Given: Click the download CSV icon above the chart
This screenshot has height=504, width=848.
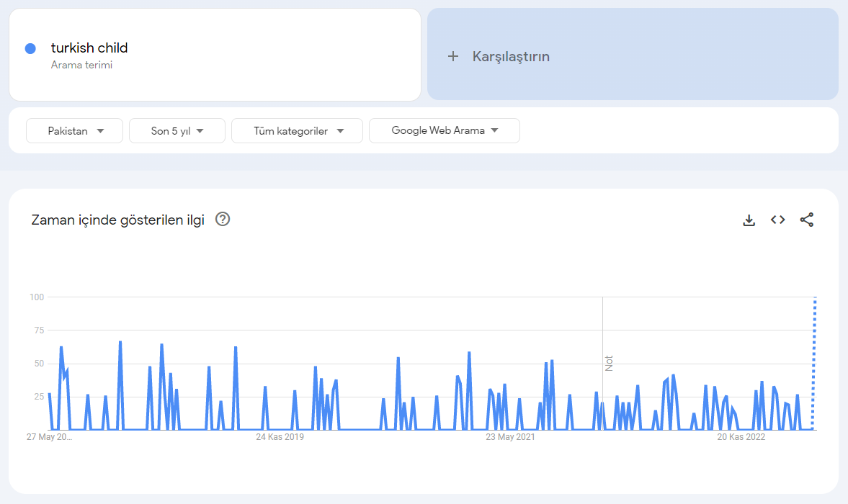Looking at the screenshot, I should tap(749, 220).
